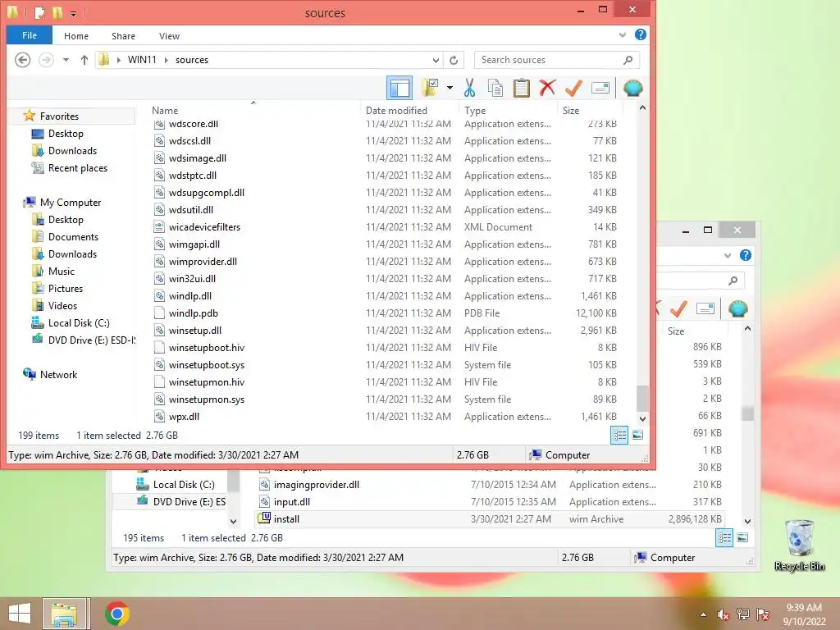The width and height of the screenshot is (840, 630).
Task: Click the Forward arrow button
Action: [x=46, y=59]
